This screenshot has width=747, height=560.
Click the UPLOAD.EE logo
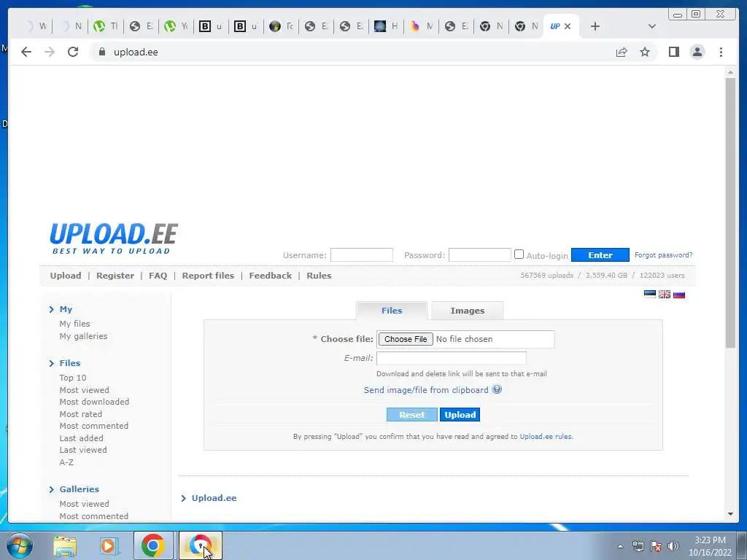pyautogui.click(x=113, y=238)
